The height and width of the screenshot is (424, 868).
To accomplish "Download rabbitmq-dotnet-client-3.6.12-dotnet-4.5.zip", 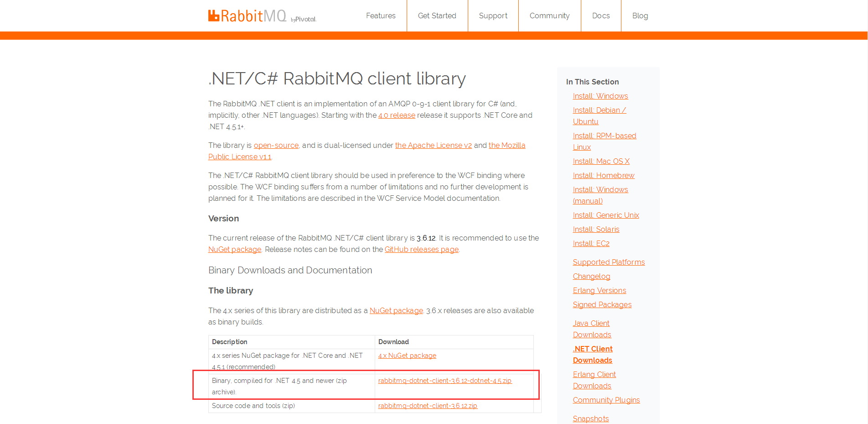I will 445,381.
